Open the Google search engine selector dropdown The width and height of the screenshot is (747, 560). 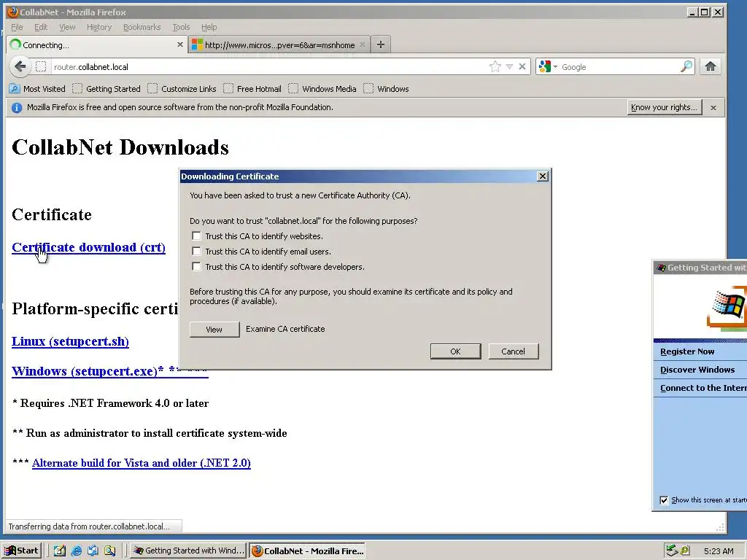pyautogui.click(x=548, y=66)
